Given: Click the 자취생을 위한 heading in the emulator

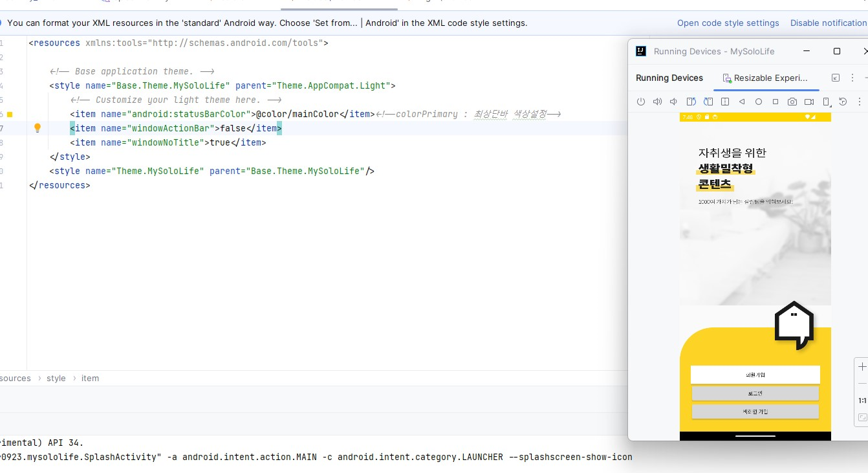Looking at the screenshot, I should pyautogui.click(x=732, y=153).
